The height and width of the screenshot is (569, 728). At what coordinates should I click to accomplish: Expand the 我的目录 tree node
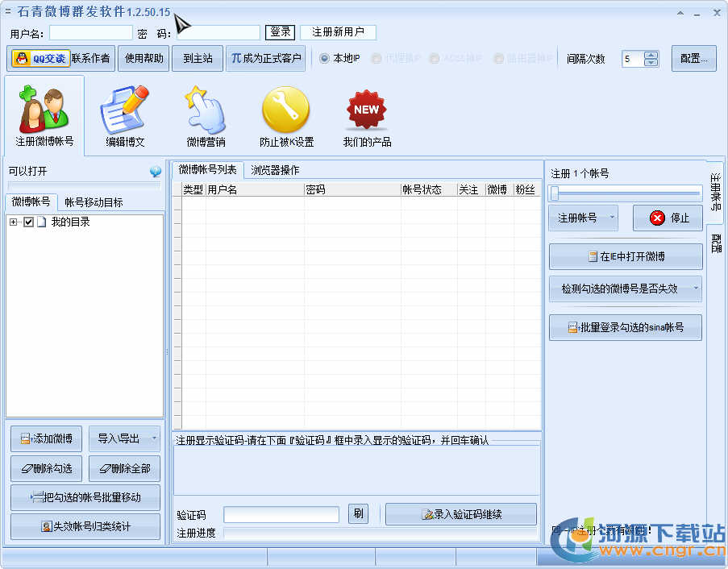coord(13,222)
